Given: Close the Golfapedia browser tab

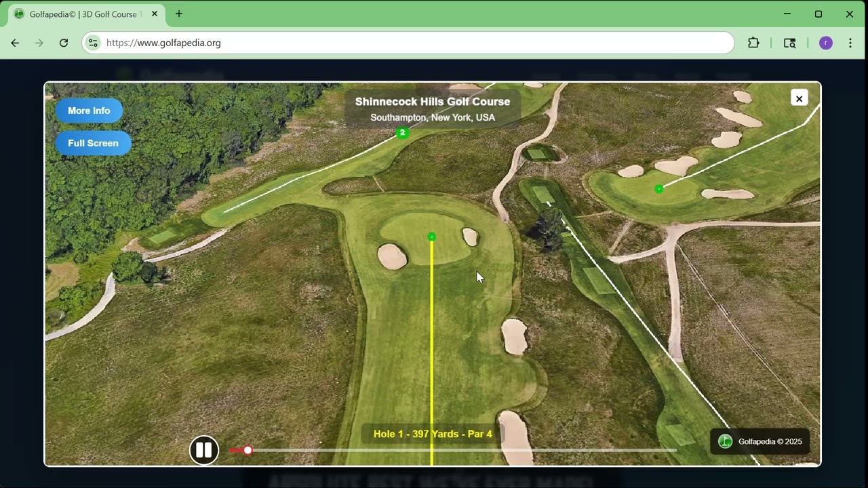Looking at the screenshot, I should coord(155,14).
